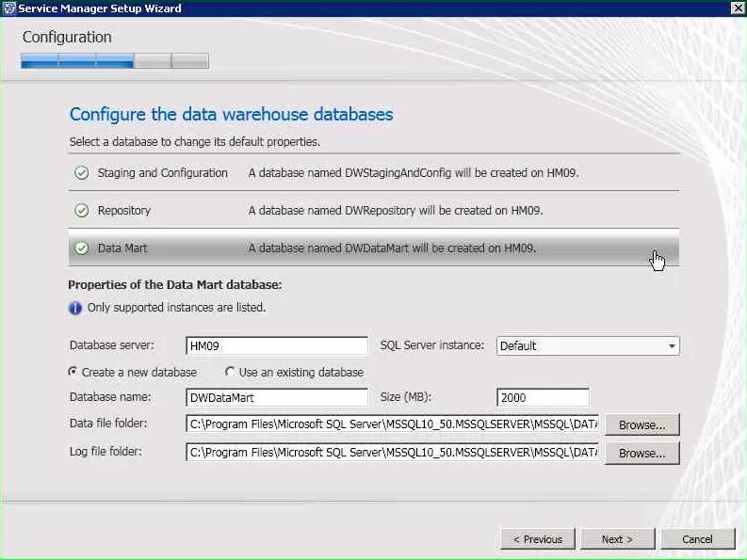Click the Configuration progress bar

click(114, 61)
